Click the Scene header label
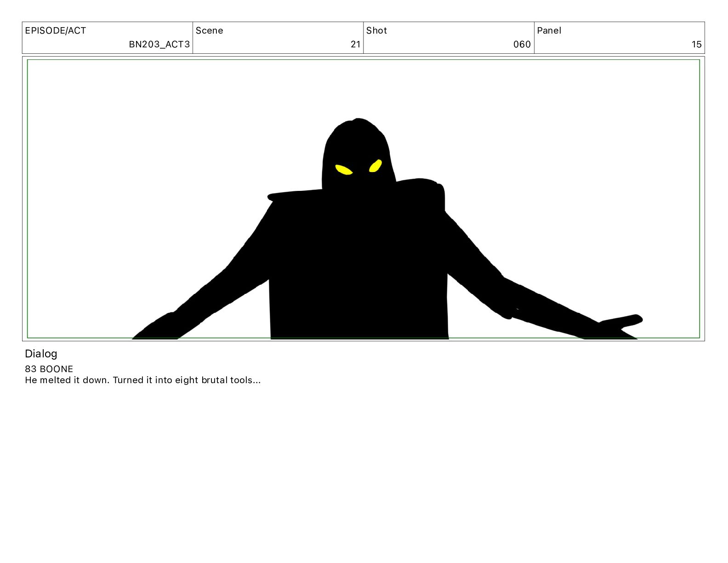 pyautogui.click(x=209, y=31)
